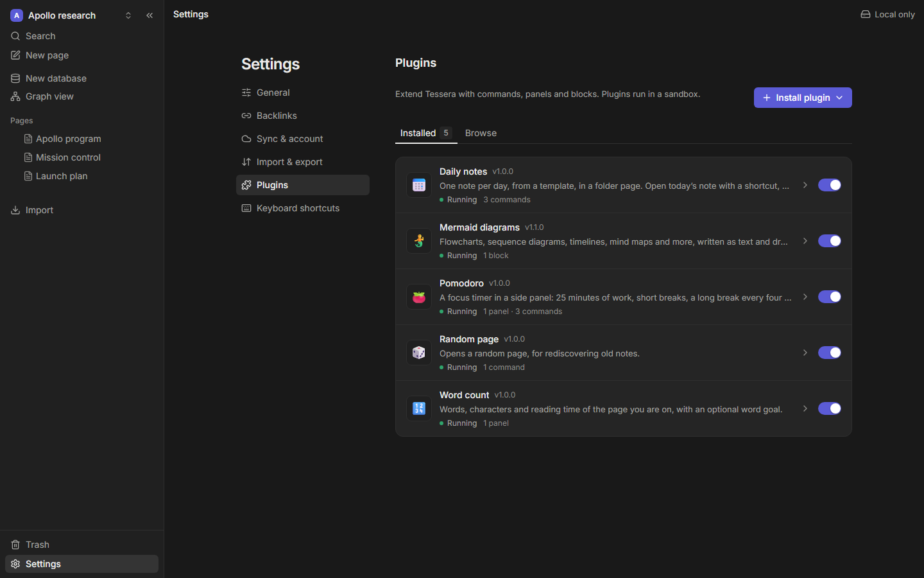
Task: Click the Mermaid diagrams plugin icon
Action: [419, 241]
